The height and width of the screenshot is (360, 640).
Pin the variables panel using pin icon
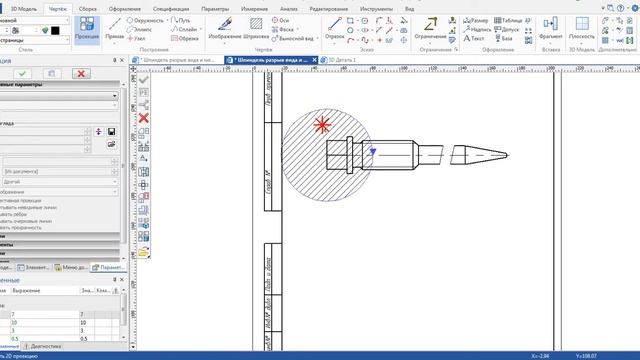pyautogui.click(x=115, y=280)
